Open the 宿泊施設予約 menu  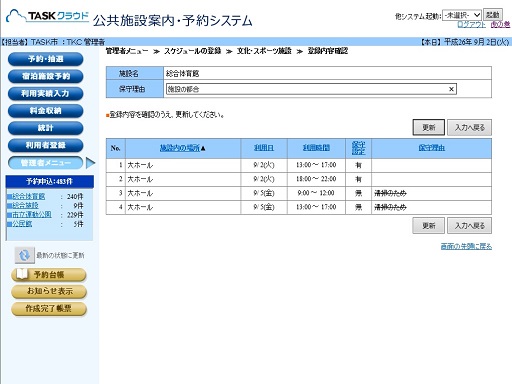45,76
